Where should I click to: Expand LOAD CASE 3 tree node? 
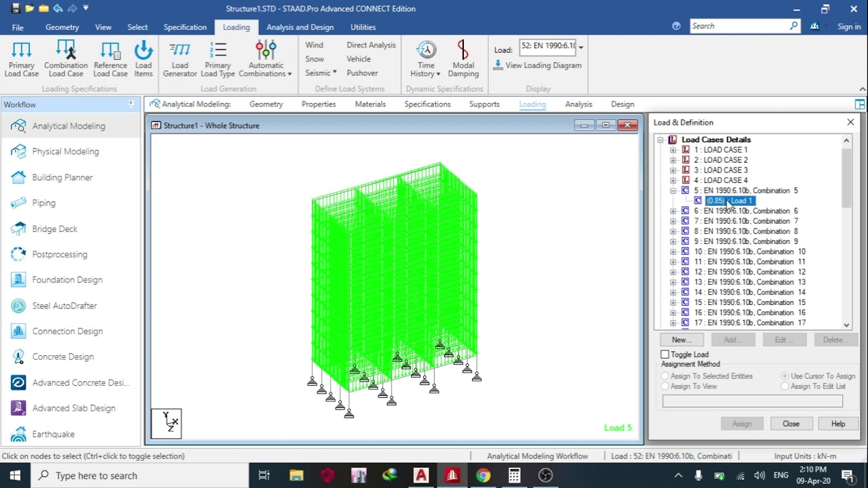tap(673, 170)
